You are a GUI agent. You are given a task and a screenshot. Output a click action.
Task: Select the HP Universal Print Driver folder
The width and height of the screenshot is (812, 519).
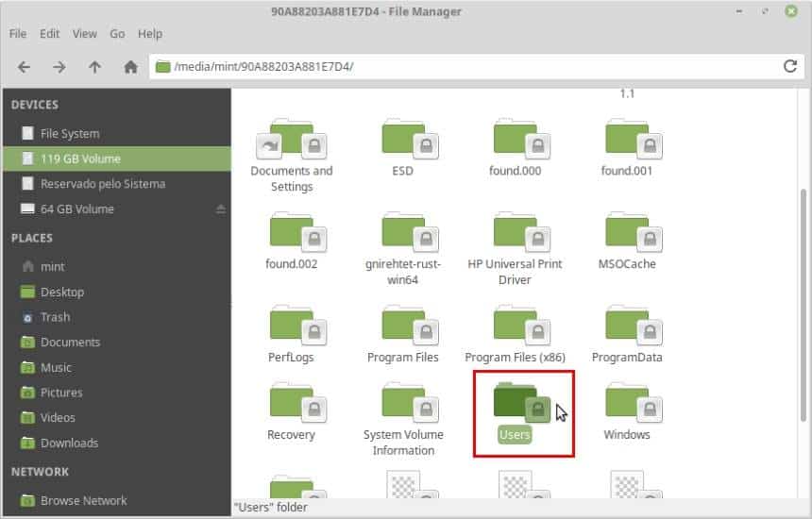[x=522, y=232]
